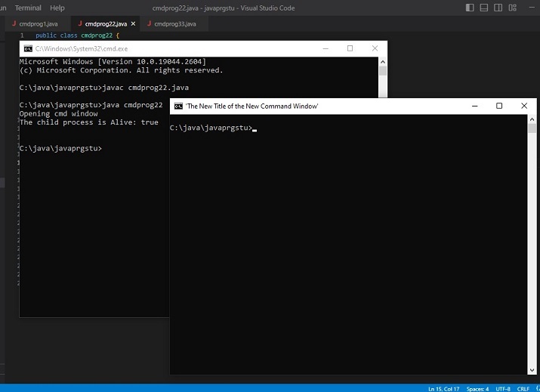Open the Help menu
The image size is (540, 392).
pyautogui.click(x=57, y=8)
